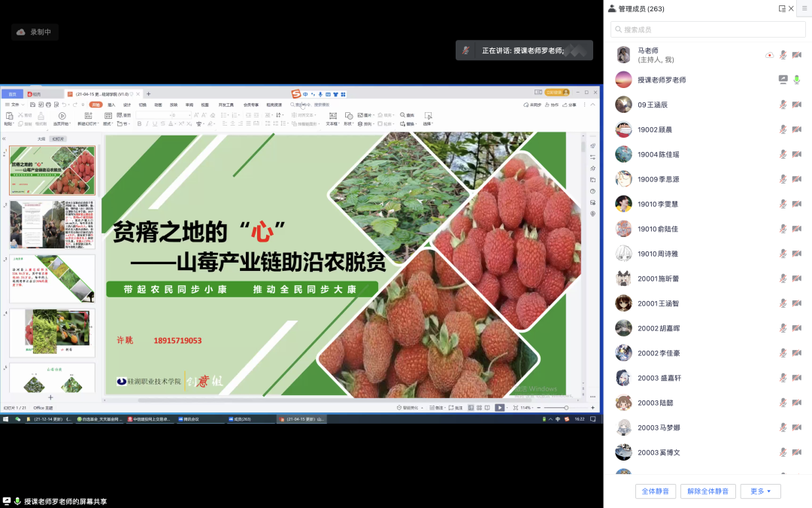Click avatar of member 19002顾晨
This screenshot has width=812, height=508.
coord(623,129)
